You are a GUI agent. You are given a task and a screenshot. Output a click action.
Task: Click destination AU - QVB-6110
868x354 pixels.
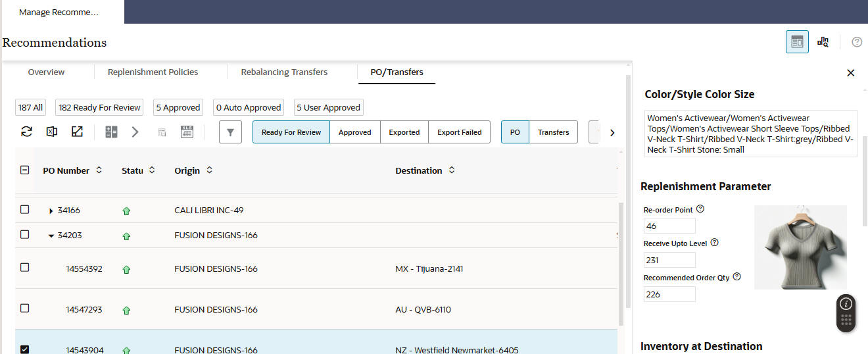pyautogui.click(x=423, y=309)
